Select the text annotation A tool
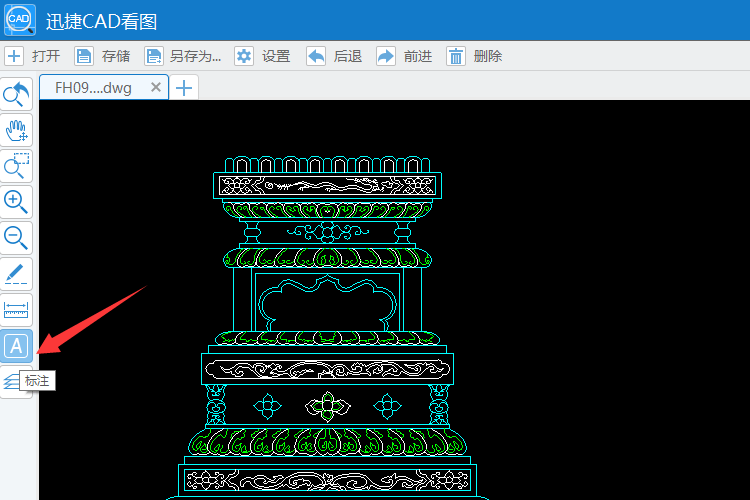Viewport: 750px width, 500px height. pos(16,345)
